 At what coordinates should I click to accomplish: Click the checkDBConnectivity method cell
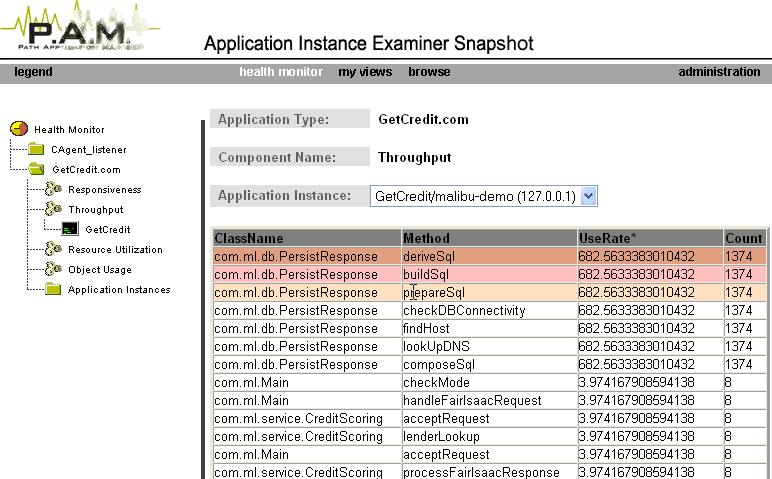[489, 311]
